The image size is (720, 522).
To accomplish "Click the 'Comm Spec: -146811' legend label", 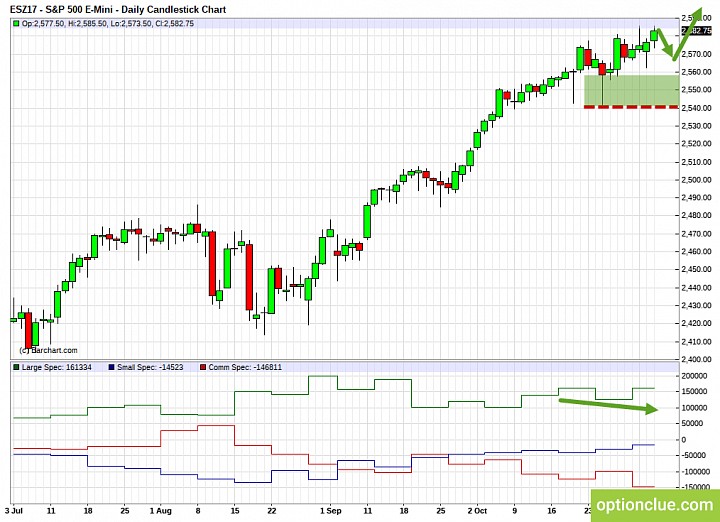I will tap(245, 367).
